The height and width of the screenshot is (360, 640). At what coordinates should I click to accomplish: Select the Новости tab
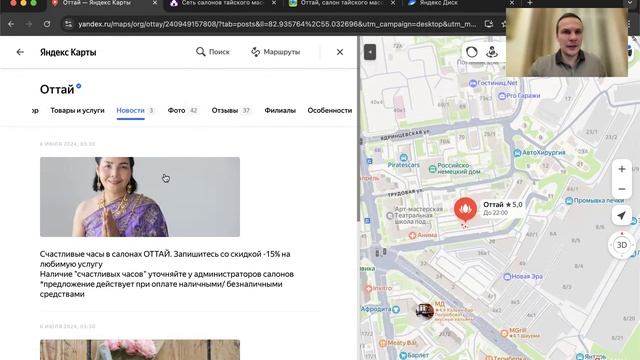(135, 110)
